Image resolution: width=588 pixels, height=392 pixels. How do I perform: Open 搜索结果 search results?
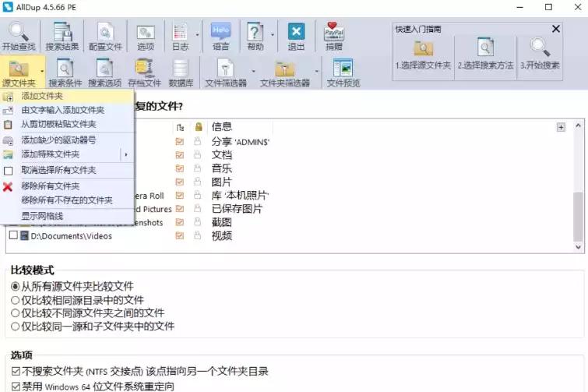(62, 36)
